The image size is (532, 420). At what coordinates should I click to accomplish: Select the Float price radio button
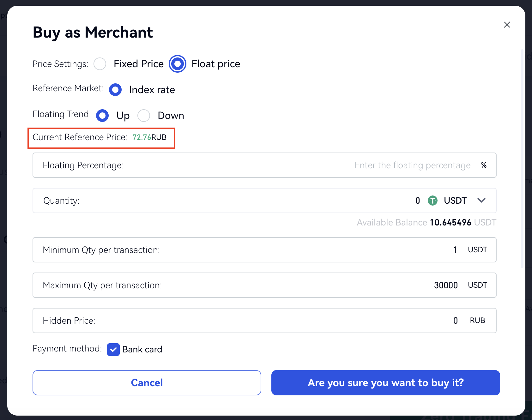[x=178, y=64]
